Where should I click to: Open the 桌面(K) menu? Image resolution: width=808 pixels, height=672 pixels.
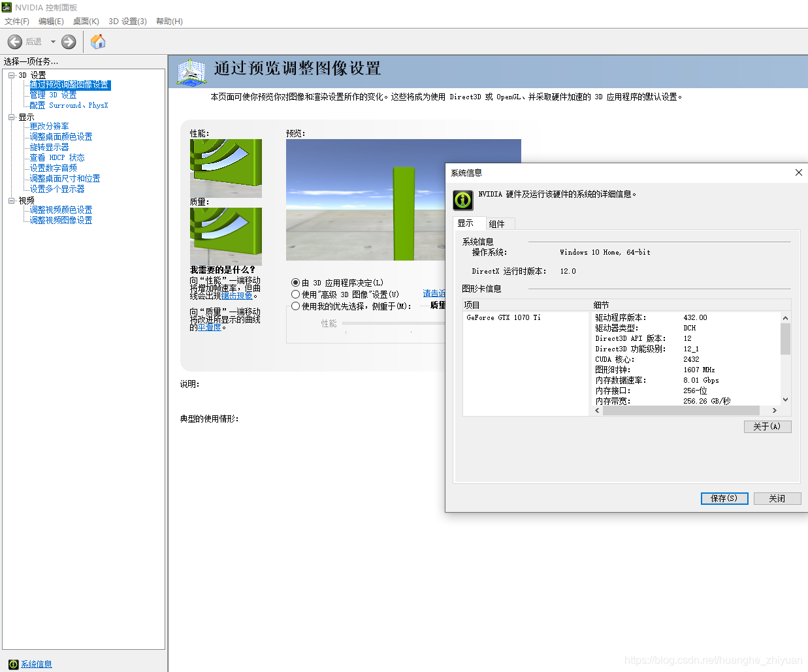[x=86, y=21]
